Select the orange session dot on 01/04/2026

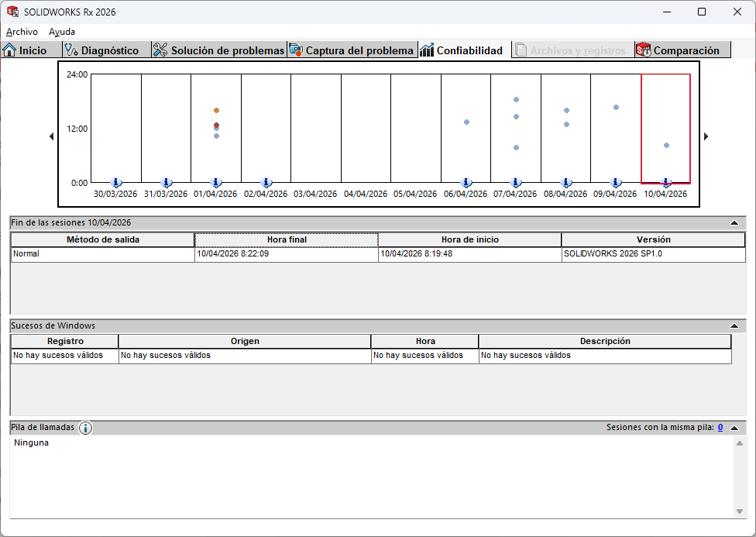[x=216, y=111]
